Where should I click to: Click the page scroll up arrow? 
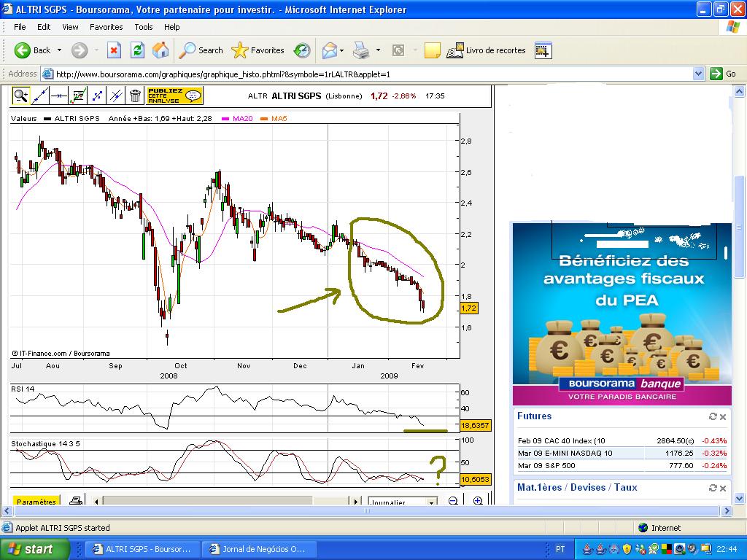click(x=740, y=91)
